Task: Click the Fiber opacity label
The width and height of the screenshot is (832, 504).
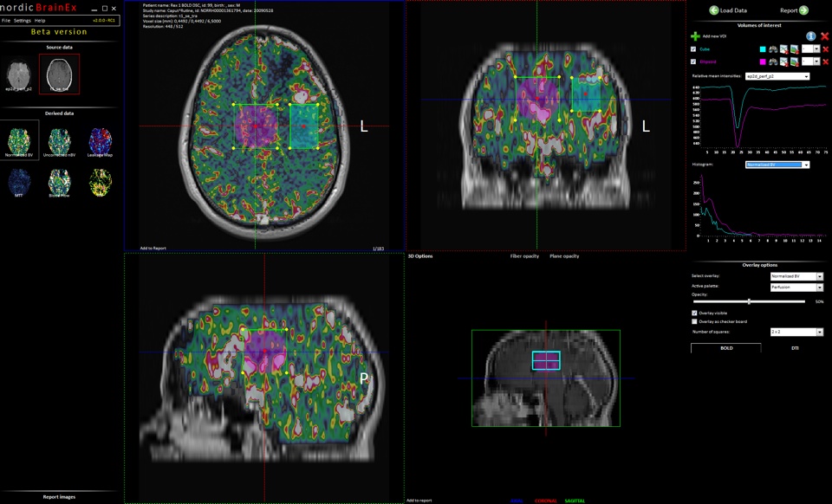Action: [524, 256]
